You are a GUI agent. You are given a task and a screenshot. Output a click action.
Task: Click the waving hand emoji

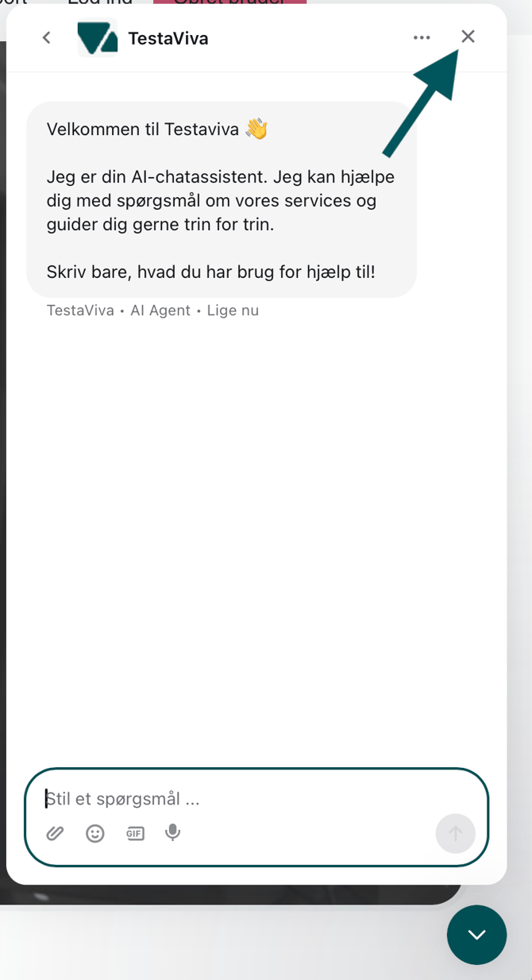click(256, 129)
